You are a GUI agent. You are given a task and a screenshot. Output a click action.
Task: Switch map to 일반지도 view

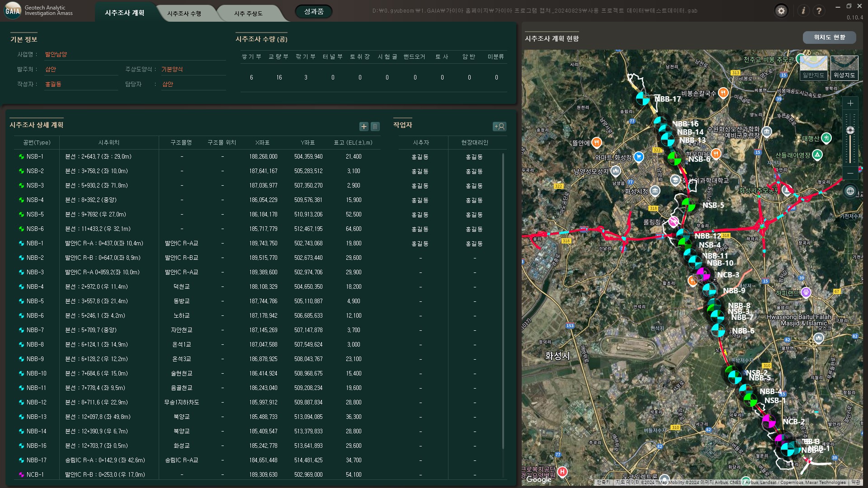coord(813,68)
